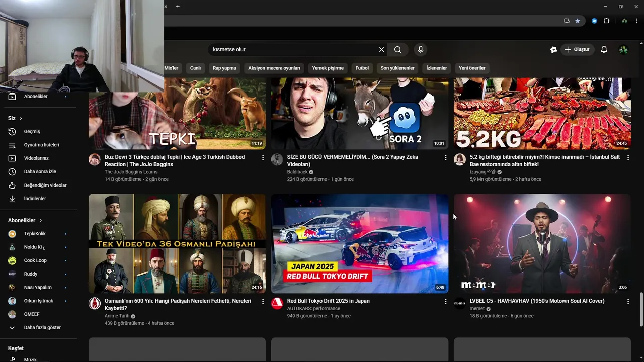Image resolution: width=644 pixels, height=362 pixels.
Task: Open Buz Devri 3 Türkçe dublaj Tepki title
Action: pos(175,160)
